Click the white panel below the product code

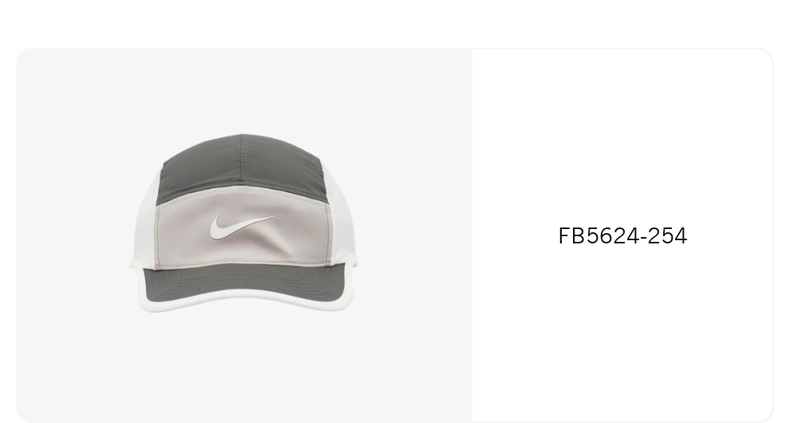click(623, 332)
